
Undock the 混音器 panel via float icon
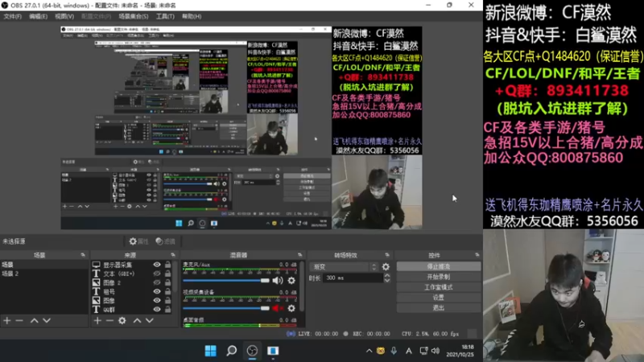299,255
